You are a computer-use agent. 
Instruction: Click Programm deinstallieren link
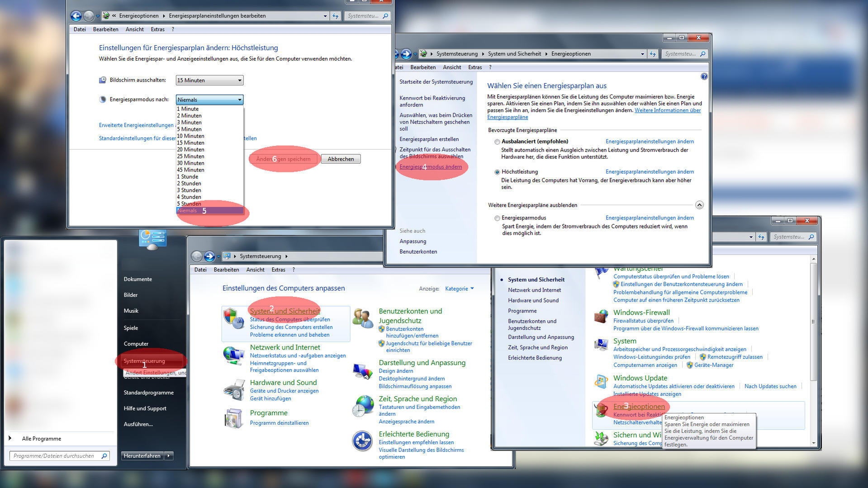coord(279,423)
